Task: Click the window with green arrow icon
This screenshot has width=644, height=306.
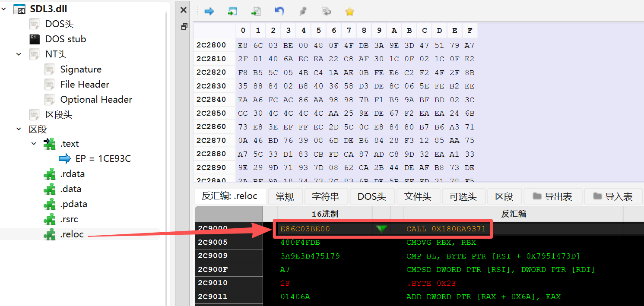Action: (x=233, y=11)
